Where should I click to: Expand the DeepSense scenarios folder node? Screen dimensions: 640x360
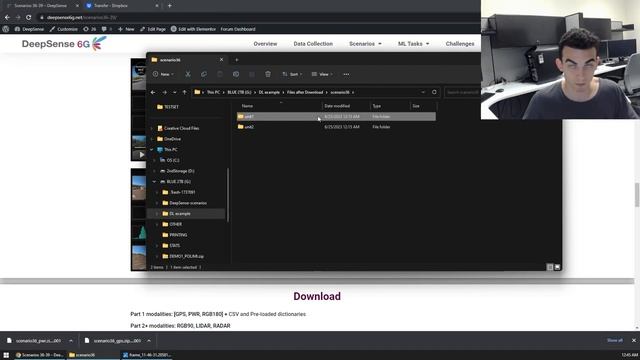point(157,203)
